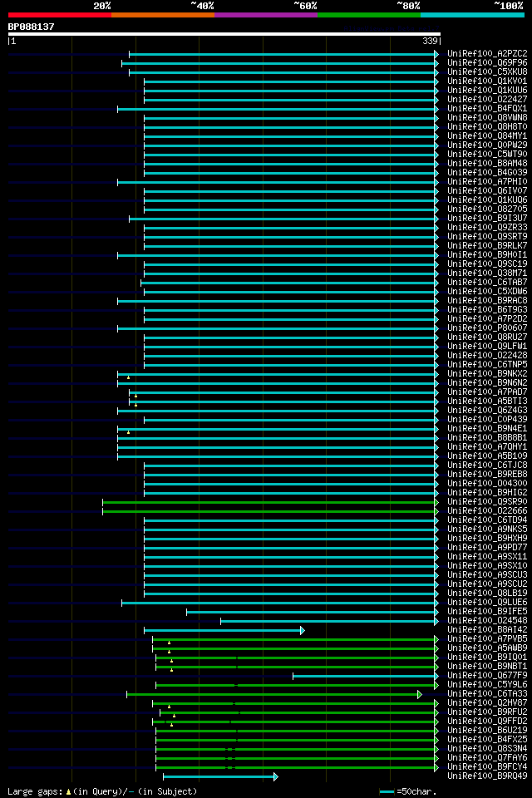Click label UniRef100_O24548
Image resolution: width=532 pixels, height=798 pixels.
pyautogui.click(x=487, y=622)
